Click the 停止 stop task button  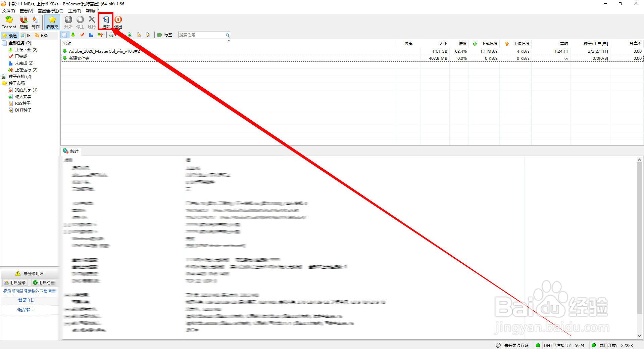point(80,22)
